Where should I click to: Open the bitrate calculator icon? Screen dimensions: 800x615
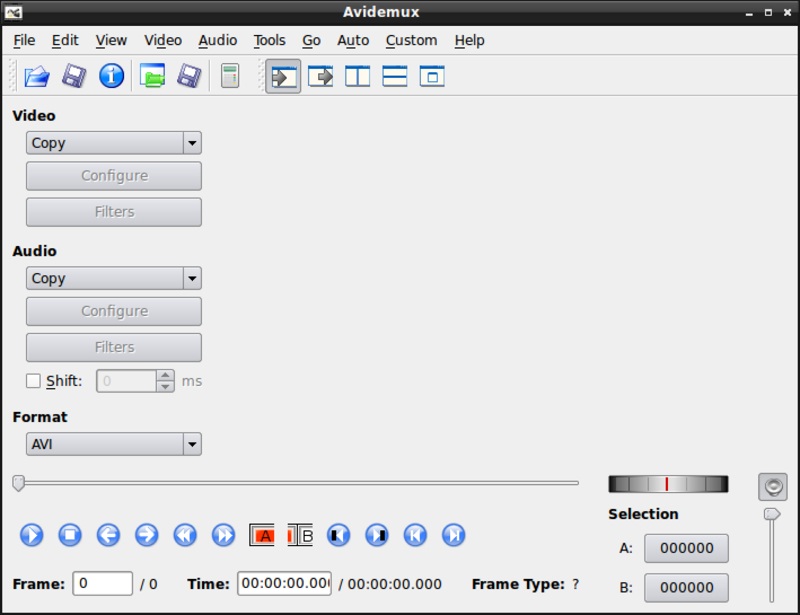(x=230, y=77)
